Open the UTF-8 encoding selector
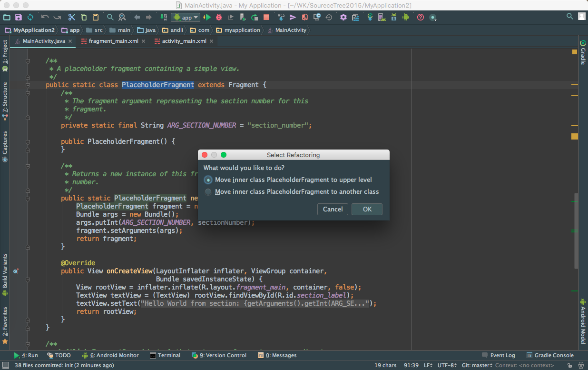The width and height of the screenshot is (588, 370). tap(448, 365)
